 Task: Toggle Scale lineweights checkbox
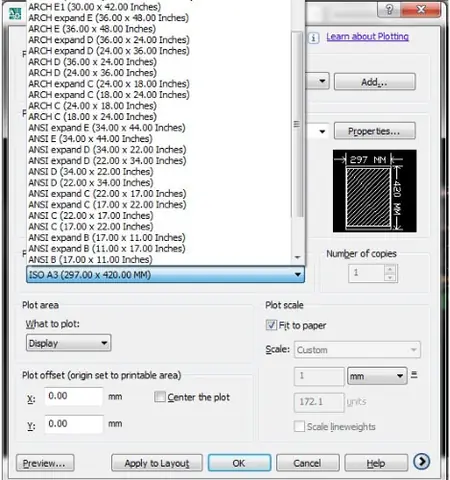pos(299,426)
